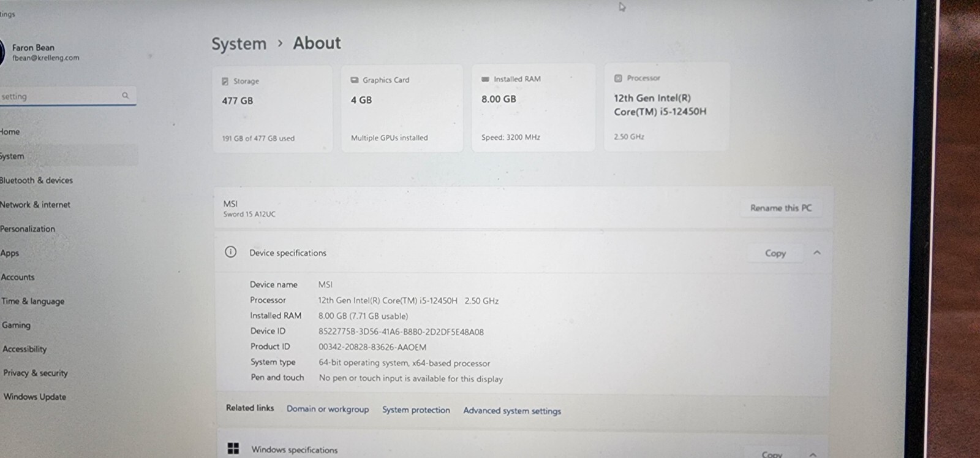The height and width of the screenshot is (458, 980).
Task: Click the 'Multiple GPUs installed' text
Action: click(x=390, y=138)
